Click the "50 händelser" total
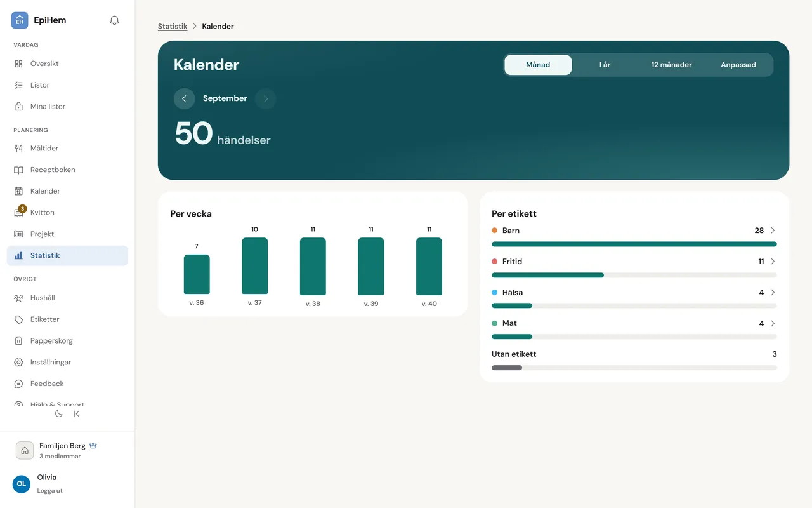This screenshot has height=508, width=812. 223,134
